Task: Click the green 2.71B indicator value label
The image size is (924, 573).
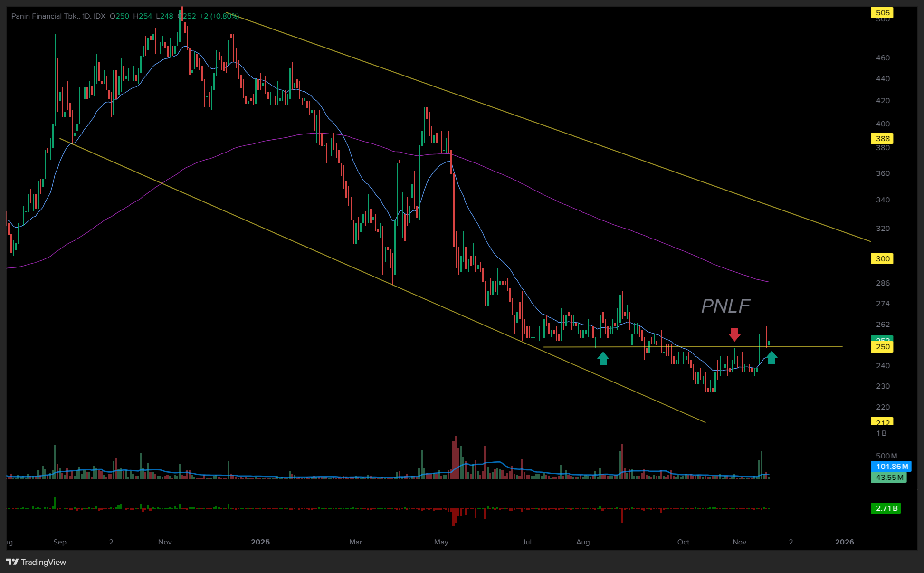Action: [x=886, y=508]
